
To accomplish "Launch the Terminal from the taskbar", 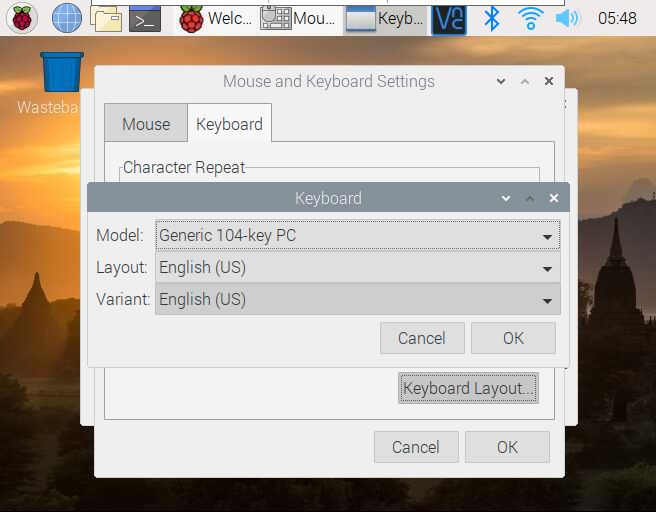I will 145,19.
